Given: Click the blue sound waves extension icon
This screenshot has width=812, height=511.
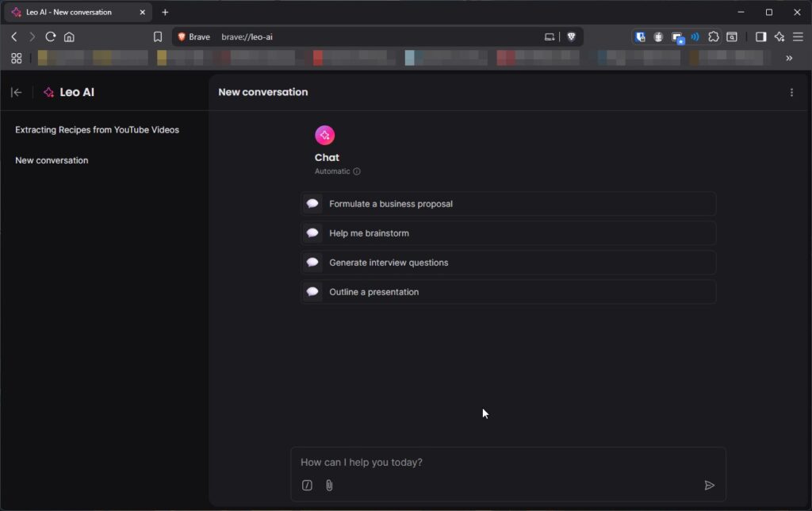Looking at the screenshot, I should 695,36.
